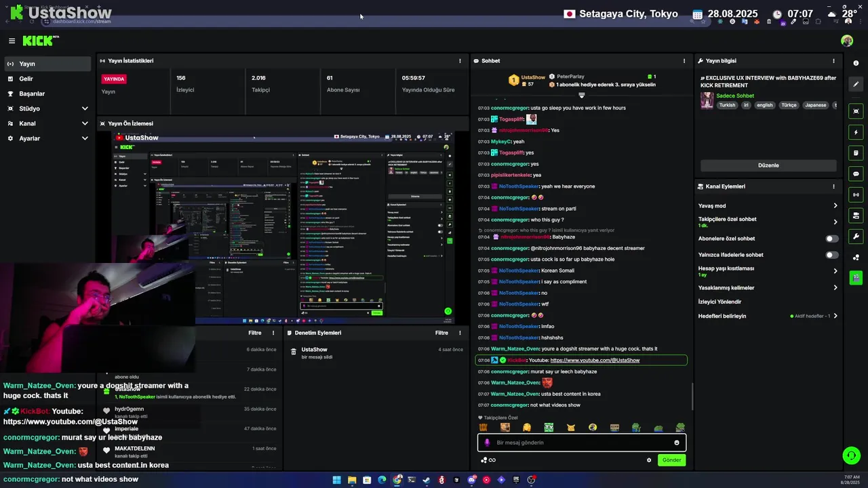Open Hedefleri belirleyin goals
The width and height of the screenshot is (868, 488).
(x=768, y=316)
